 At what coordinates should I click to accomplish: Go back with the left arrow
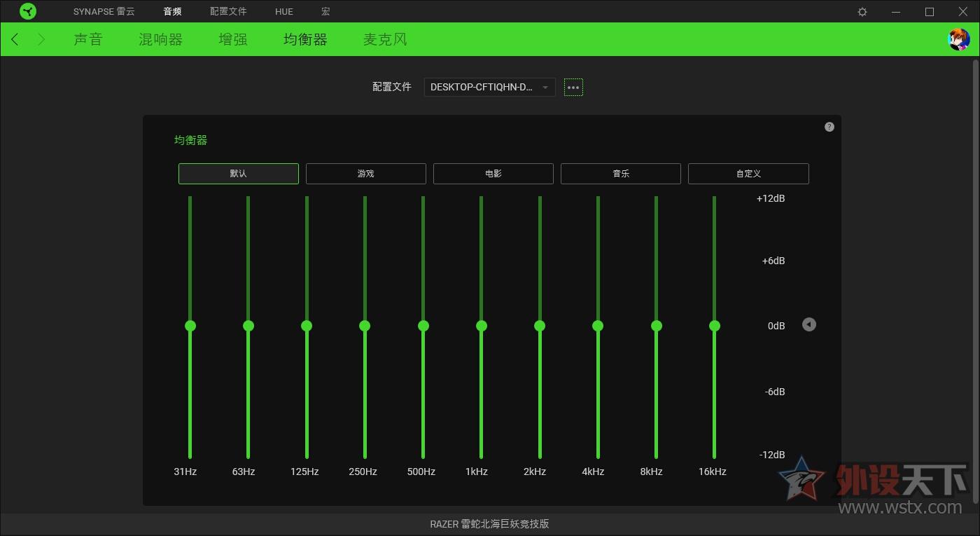15,39
